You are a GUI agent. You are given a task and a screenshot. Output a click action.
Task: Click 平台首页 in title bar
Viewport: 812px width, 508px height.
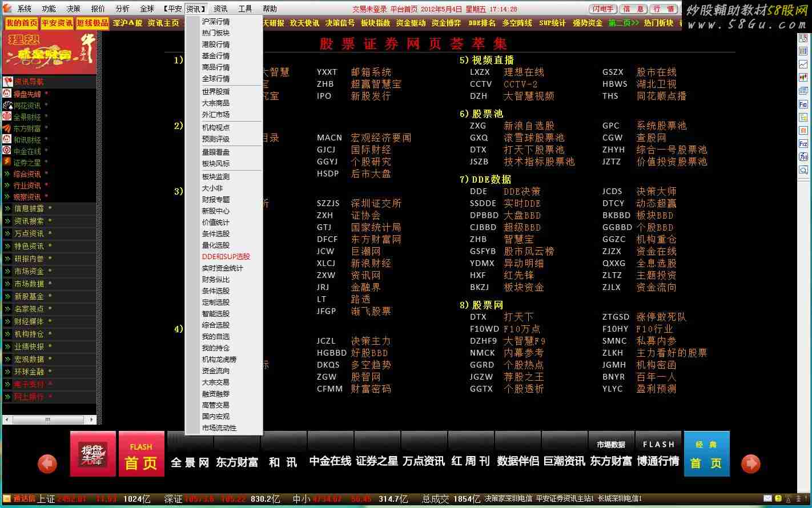click(404, 9)
